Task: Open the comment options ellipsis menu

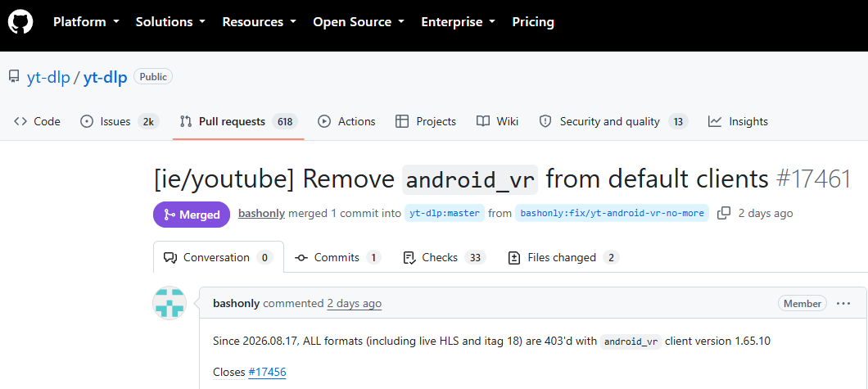Action: click(x=843, y=303)
